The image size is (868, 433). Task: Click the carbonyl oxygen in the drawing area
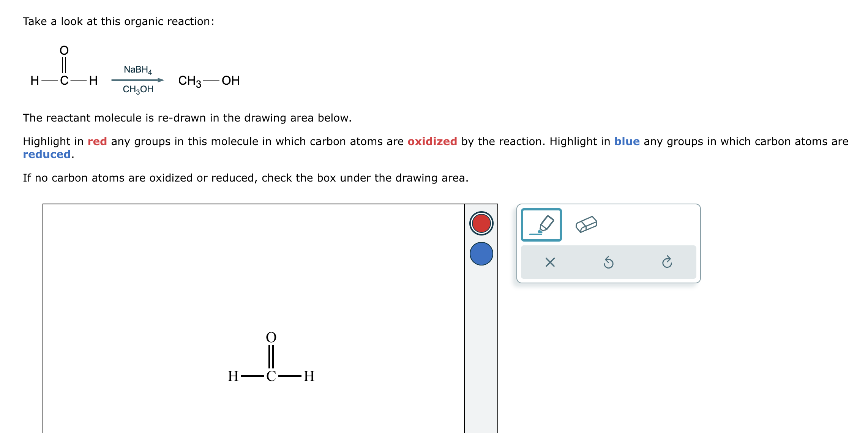coord(271,337)
